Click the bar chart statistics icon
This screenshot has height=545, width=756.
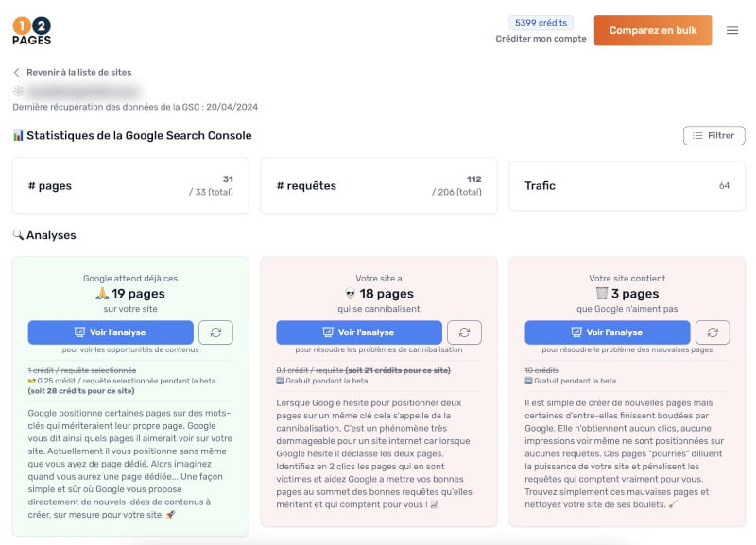coord(18,136)
